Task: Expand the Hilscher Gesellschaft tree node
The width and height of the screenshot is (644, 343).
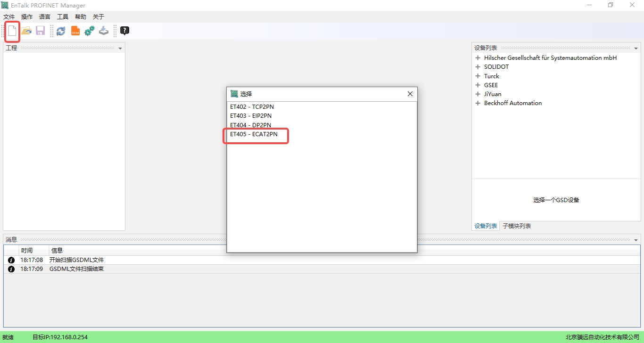Action: pos(478,58)
